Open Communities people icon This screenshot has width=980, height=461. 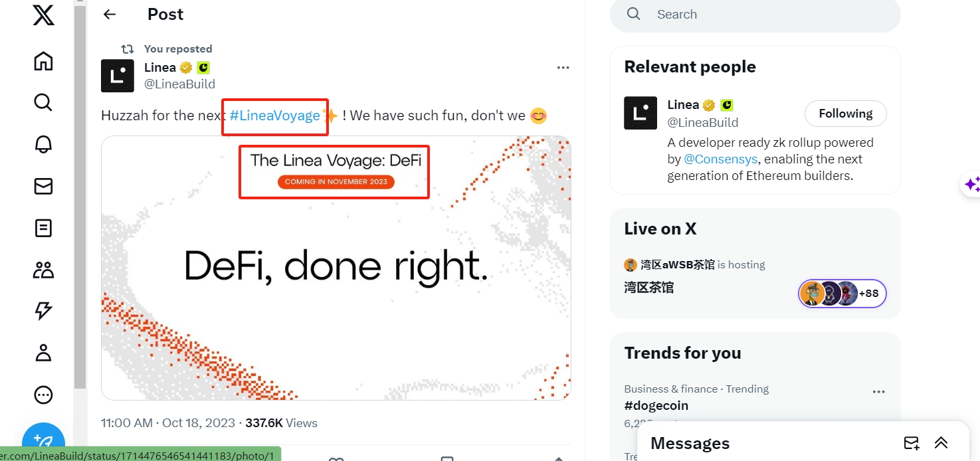tap(43, 270)
